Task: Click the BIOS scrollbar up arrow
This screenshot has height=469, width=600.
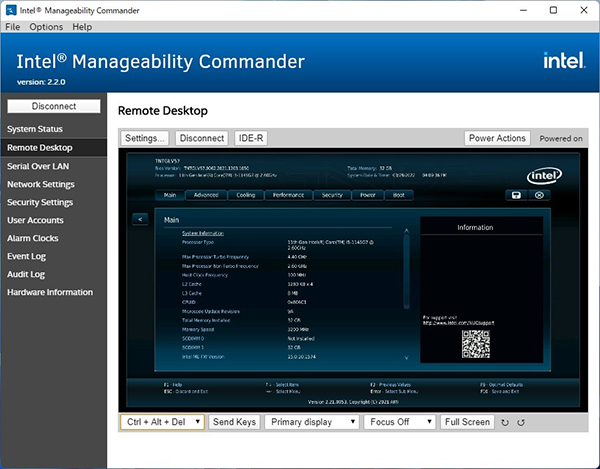Action: (x=406, y=231)
